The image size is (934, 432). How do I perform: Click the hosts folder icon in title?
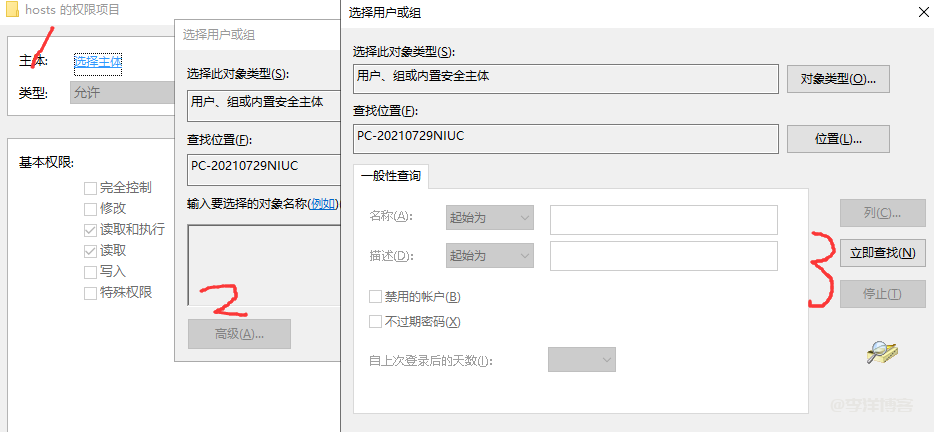click(x=10, y=12)
